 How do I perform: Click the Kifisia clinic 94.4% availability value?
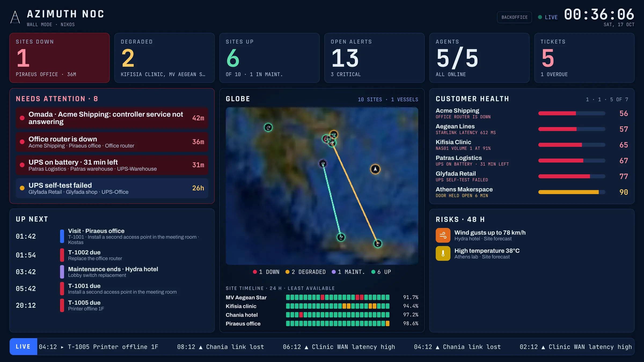411,306
